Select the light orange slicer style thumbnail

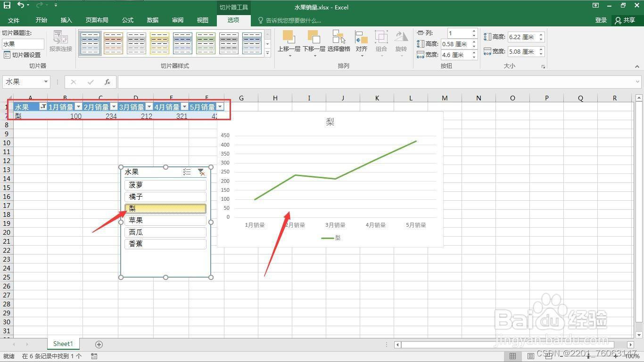point(113,43)
